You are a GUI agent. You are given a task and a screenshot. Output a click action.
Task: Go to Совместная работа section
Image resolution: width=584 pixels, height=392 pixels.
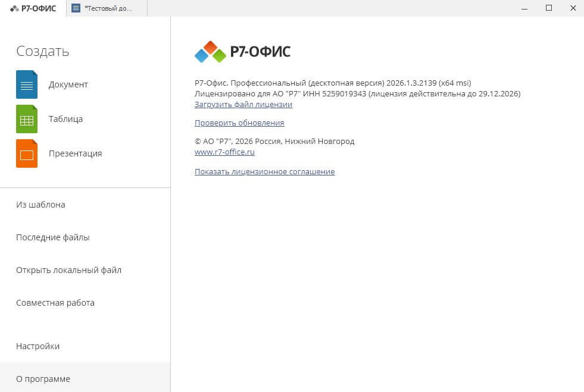tap(85, 303)
